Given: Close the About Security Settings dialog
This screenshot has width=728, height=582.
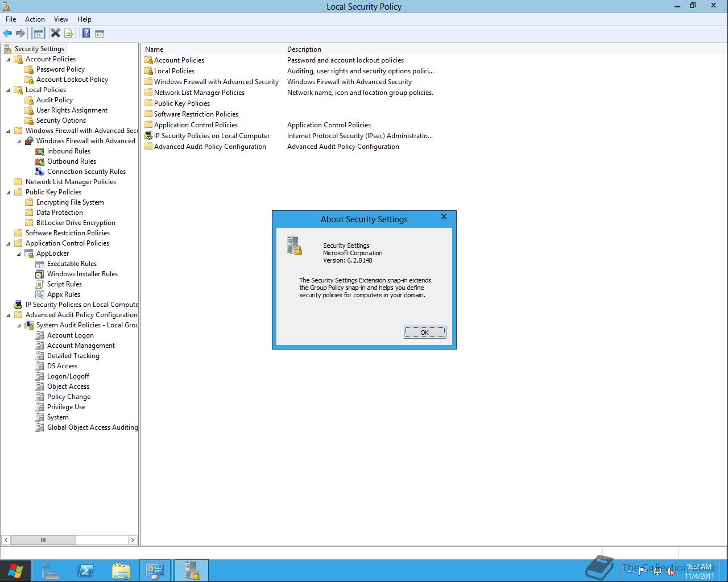Looking at the screenshot, I should pyautogui.click(x=444, y=217).
